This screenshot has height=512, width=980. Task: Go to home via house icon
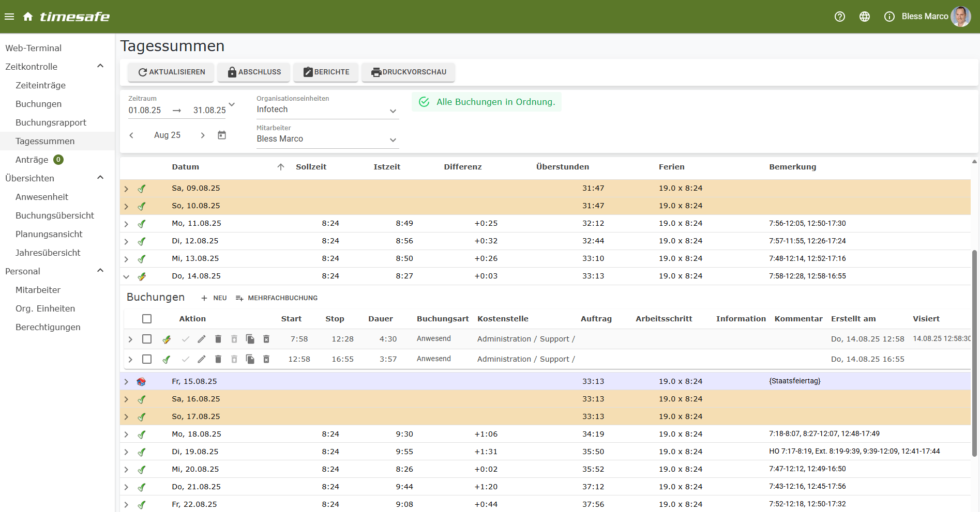(28, 17)
